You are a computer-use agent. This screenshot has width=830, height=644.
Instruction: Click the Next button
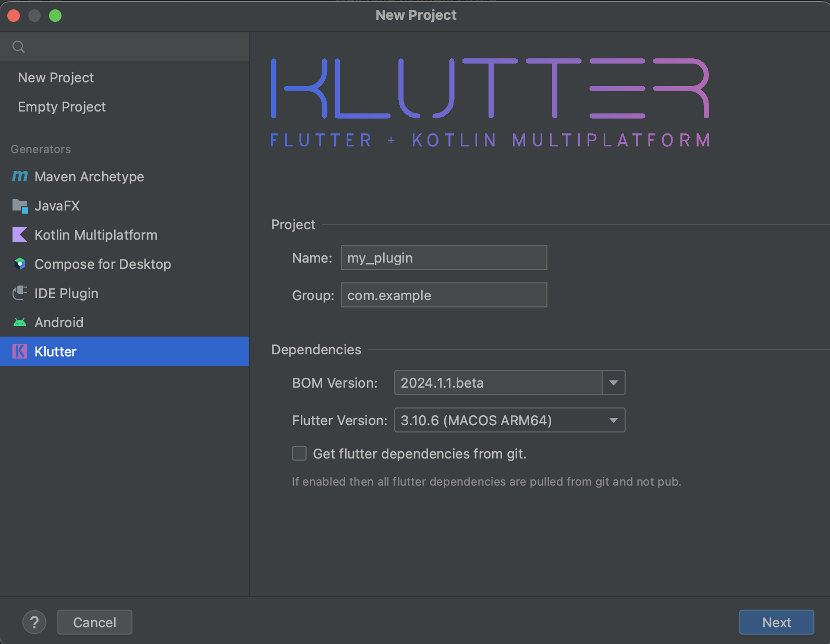(x=776, y=622)
